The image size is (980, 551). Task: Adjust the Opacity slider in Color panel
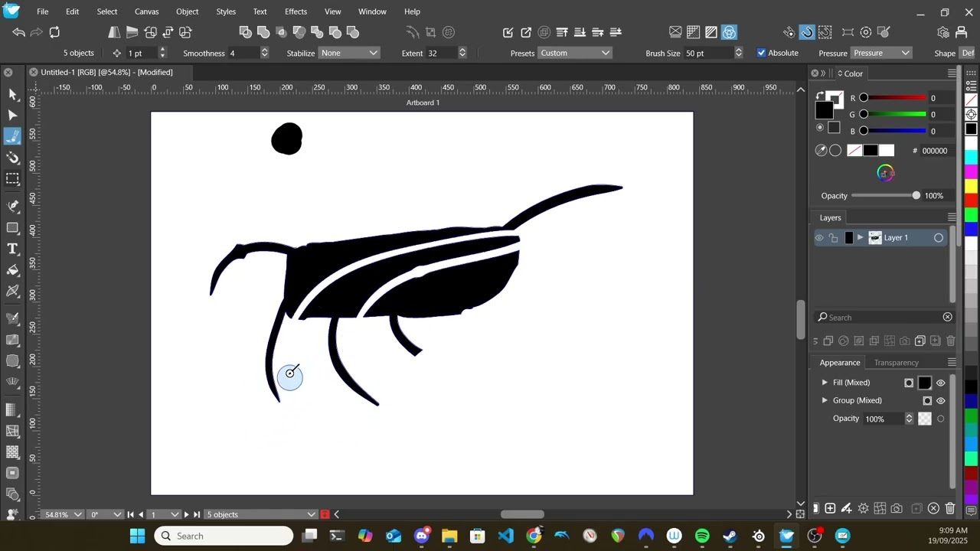[x=885, y=196]
